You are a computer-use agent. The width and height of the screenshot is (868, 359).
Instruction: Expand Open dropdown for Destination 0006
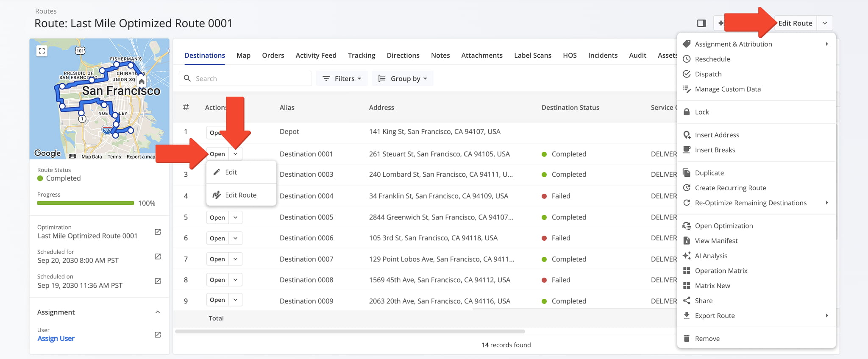pyautogui.click(x=235, y=238)
